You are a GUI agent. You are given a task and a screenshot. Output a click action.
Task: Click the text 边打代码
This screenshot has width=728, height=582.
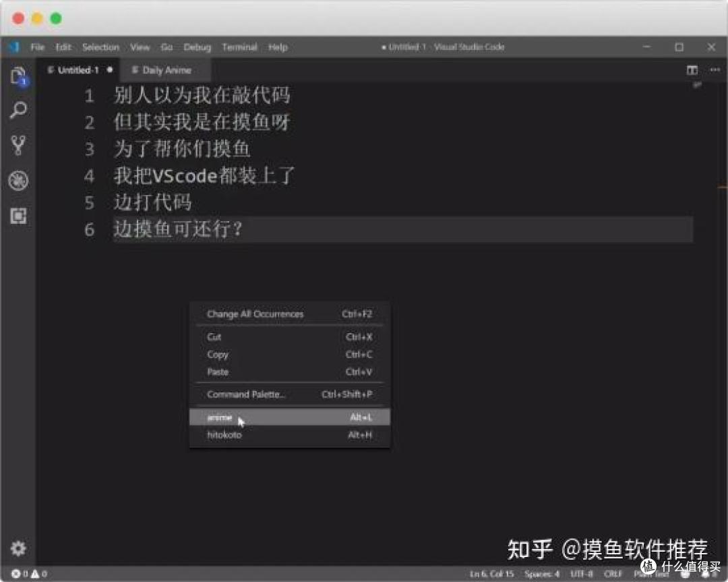pyautogui.click(x=153, y=202)
